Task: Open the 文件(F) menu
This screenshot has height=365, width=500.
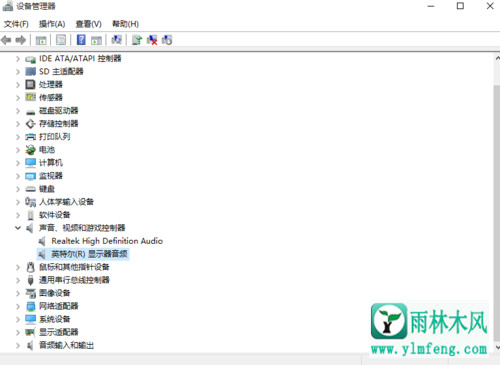Action: pos(16,24)
